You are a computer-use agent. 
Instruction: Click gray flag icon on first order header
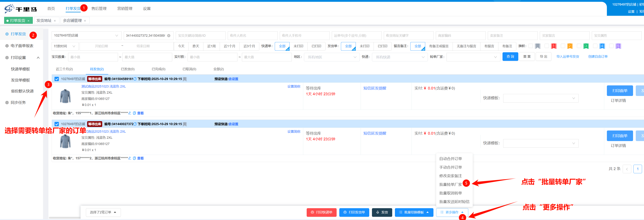pos(185,79)
